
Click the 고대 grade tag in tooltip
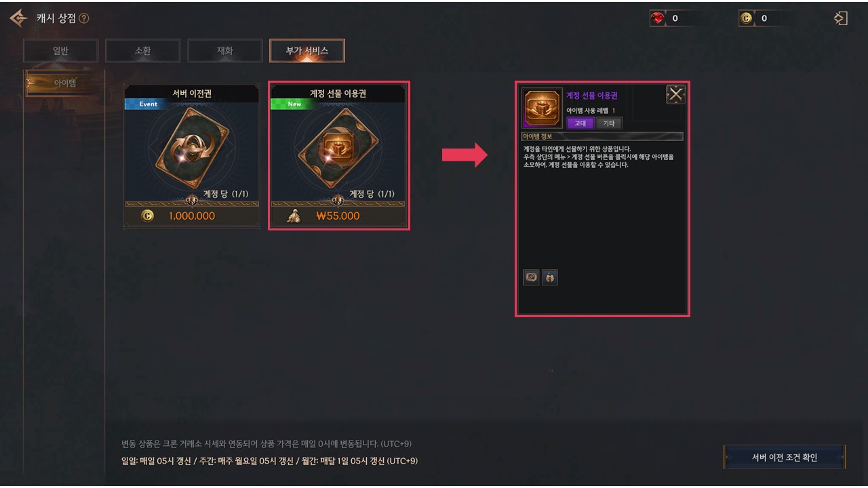click(x=580, y=123)
